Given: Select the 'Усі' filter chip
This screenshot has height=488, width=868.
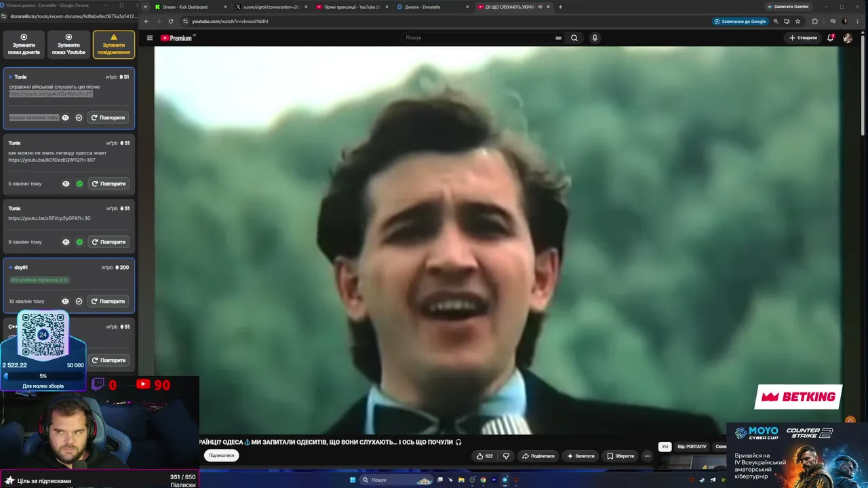Looking at the screenshot, I should point(665,447).
